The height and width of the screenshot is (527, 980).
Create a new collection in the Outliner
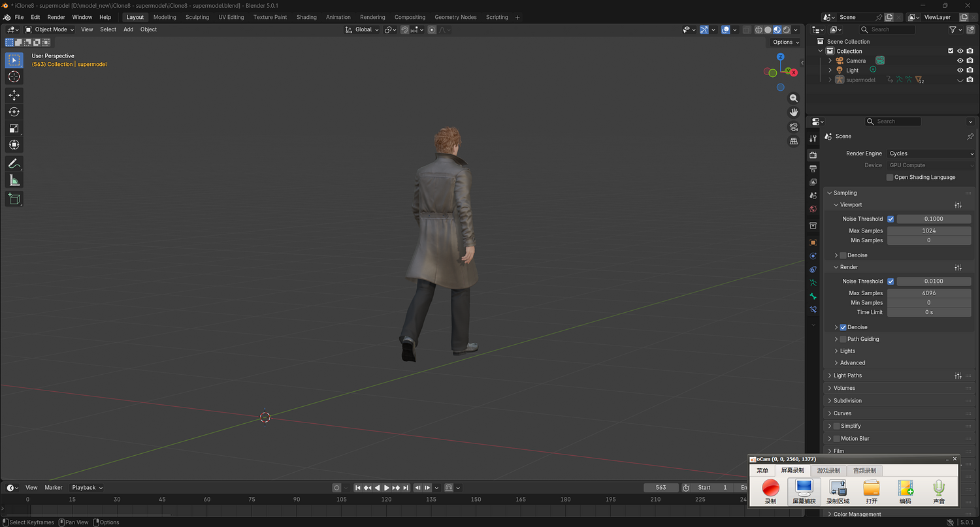[x=970, y=29]
